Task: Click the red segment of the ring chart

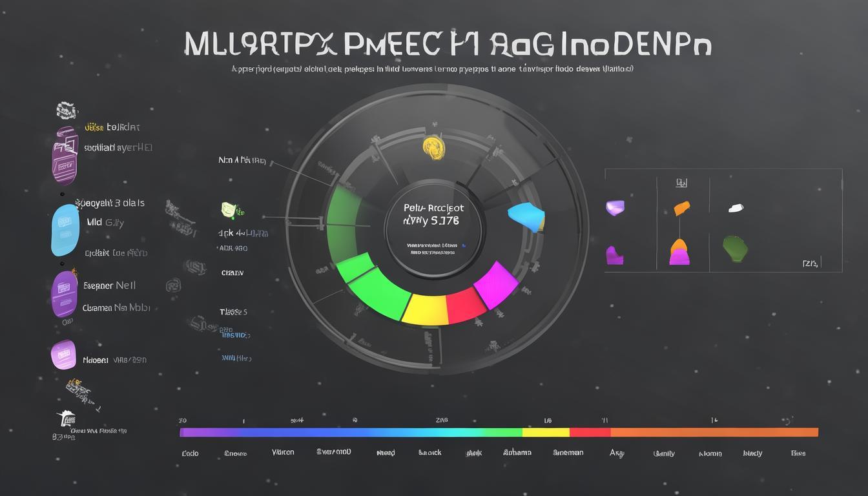Action: (465, 305)
